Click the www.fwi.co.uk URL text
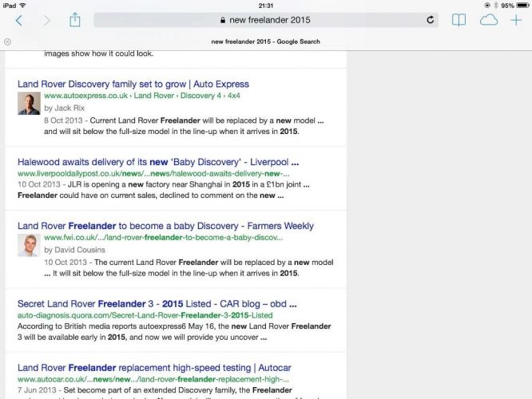This screenshot has width=532, height=399. coord(163,237)
